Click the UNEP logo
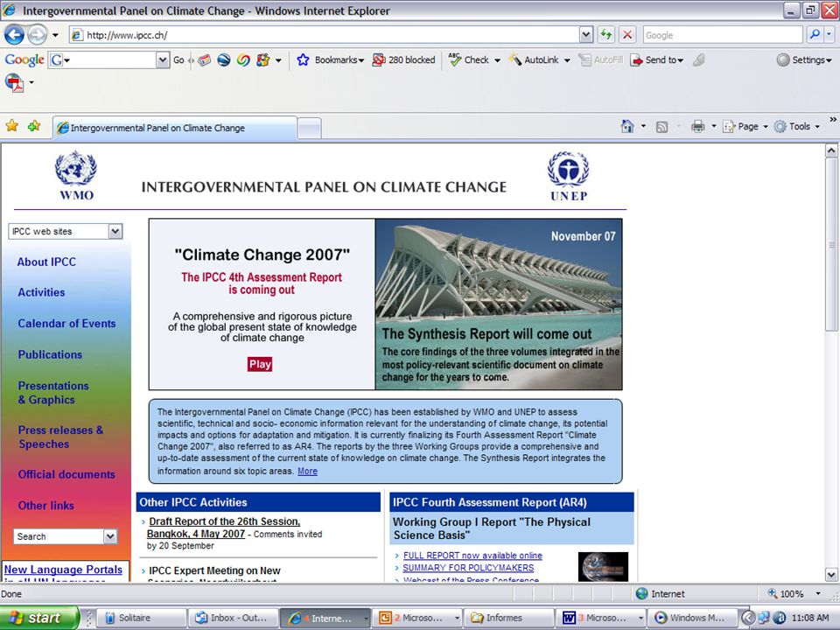 point(569,176)
